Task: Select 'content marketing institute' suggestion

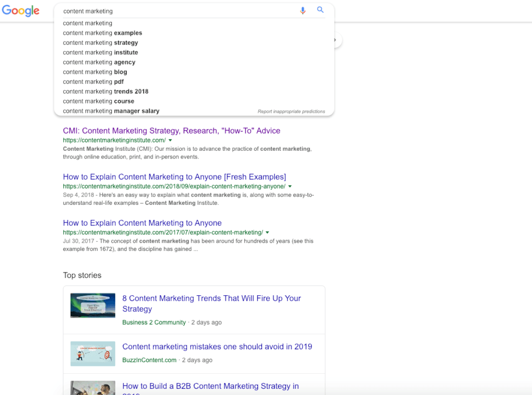Action: click(100, 52)
